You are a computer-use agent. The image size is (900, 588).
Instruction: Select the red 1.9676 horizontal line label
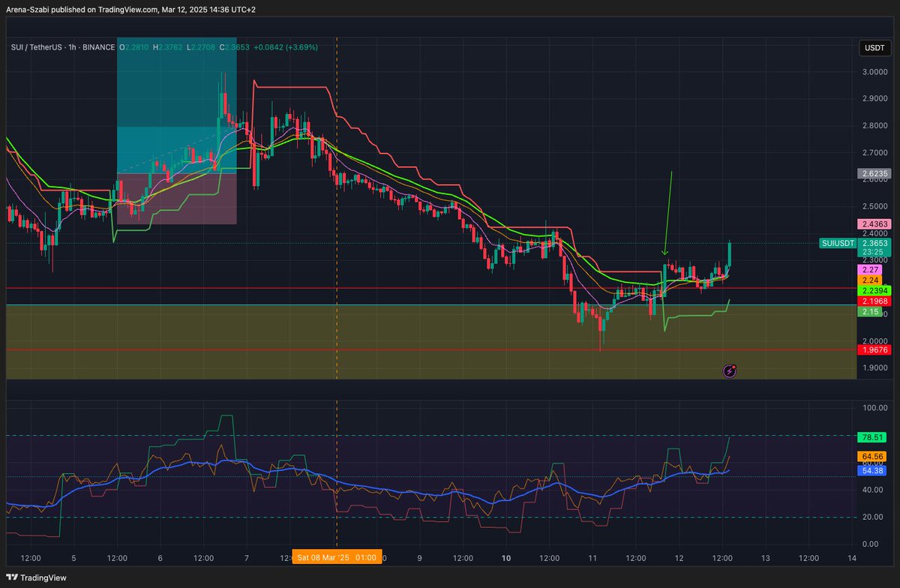[874, 349]
